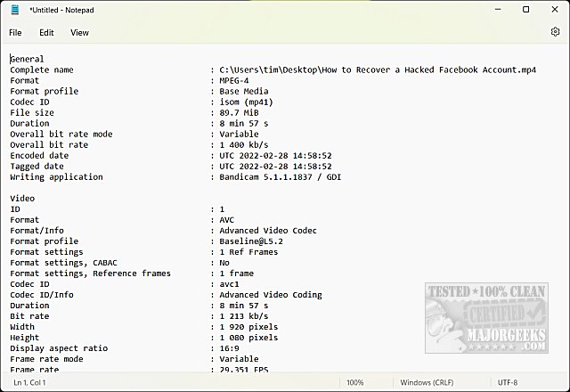Click the UTF-8 encoding indicator
Viewport: 570px width, 392px height.
point(507,382)
